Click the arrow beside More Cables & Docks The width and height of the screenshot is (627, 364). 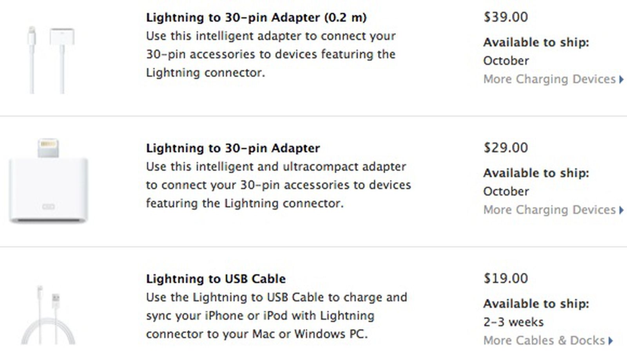611,341
